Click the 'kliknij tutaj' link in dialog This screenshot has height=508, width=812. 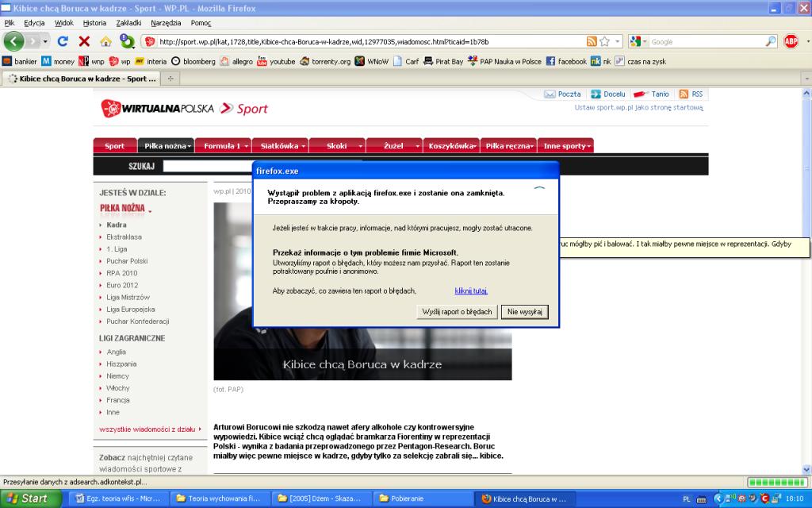click(x=471, y=291)
